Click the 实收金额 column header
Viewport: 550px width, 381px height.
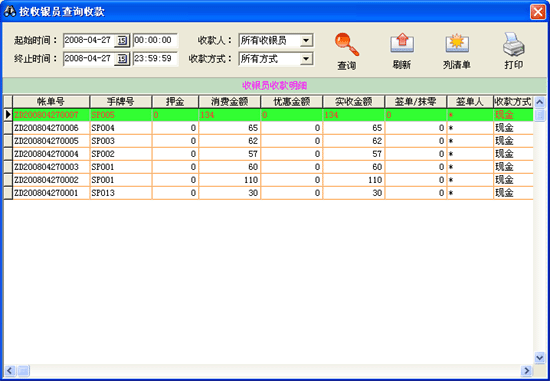coord(354,102)
